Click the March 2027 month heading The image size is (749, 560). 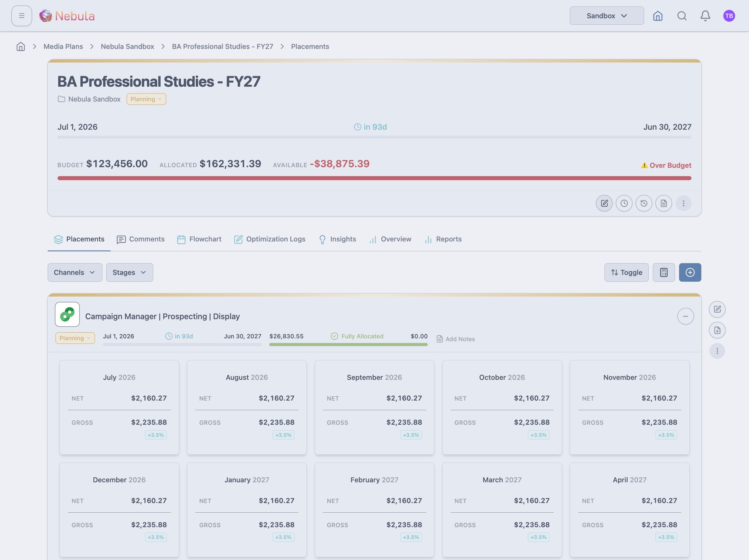click(x=502, y=480)
